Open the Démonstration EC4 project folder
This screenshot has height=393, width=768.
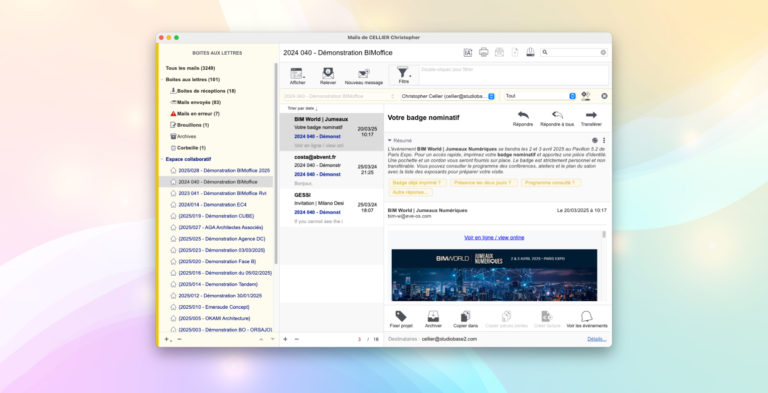(x=212, y=205)
